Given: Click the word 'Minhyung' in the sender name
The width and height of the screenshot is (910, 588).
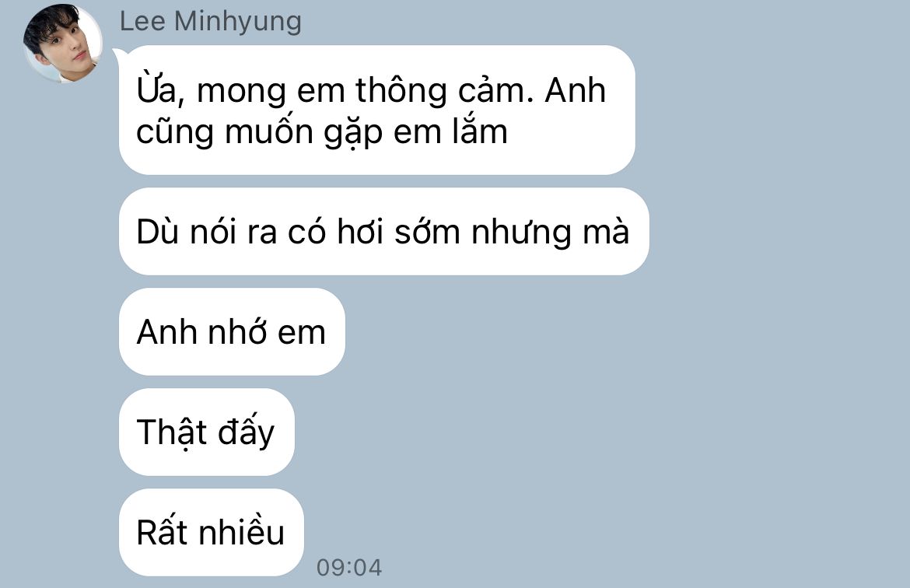Looking at the screenshot, I should [238, 22].
